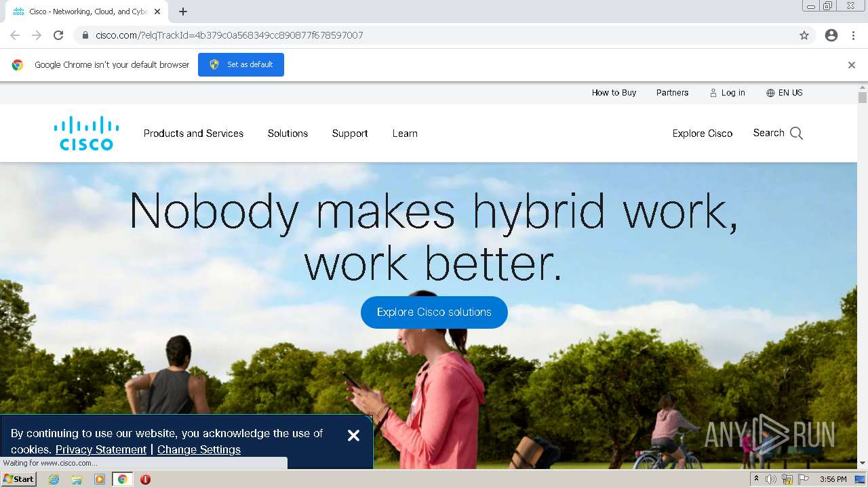Screen dimensions: 868x488
Task: Click the scrollbar down arrow
Action: pyautogui.click(x=863, y=464)
